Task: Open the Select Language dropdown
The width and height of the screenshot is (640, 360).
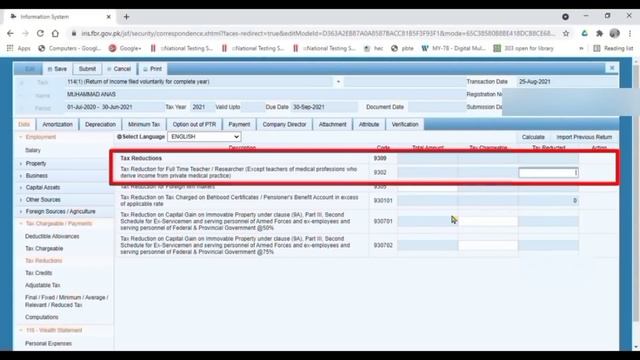Action: (204, 137)
